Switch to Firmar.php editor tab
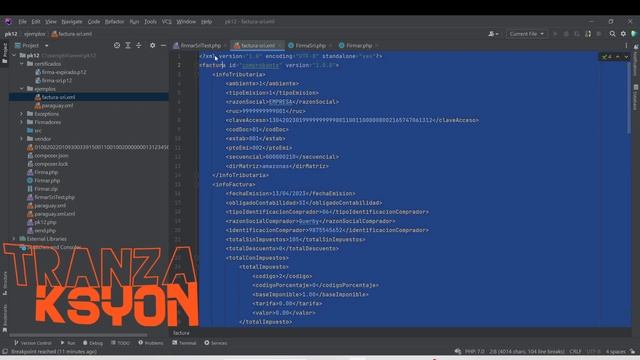 pyautogui.click(x=359, y=45)
